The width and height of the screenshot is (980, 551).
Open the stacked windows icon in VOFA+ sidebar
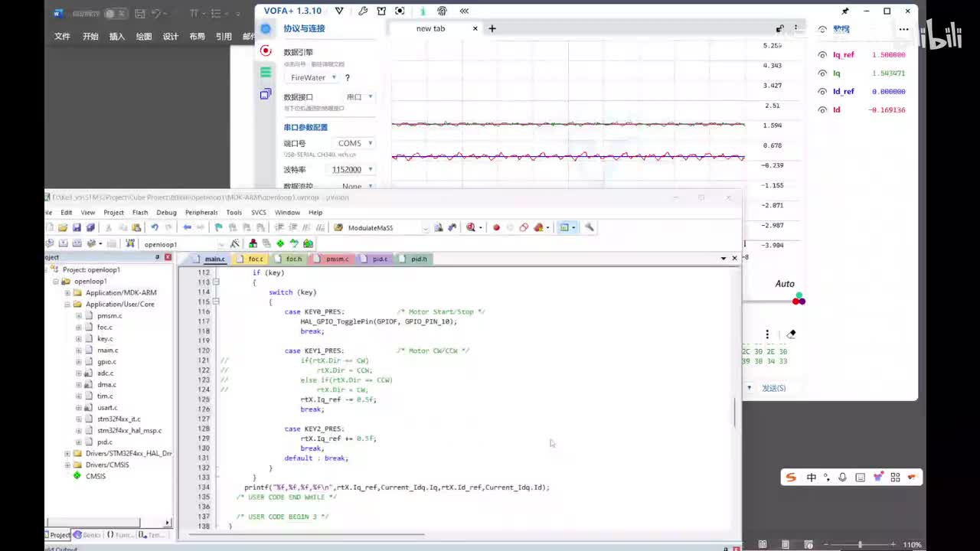266,94
